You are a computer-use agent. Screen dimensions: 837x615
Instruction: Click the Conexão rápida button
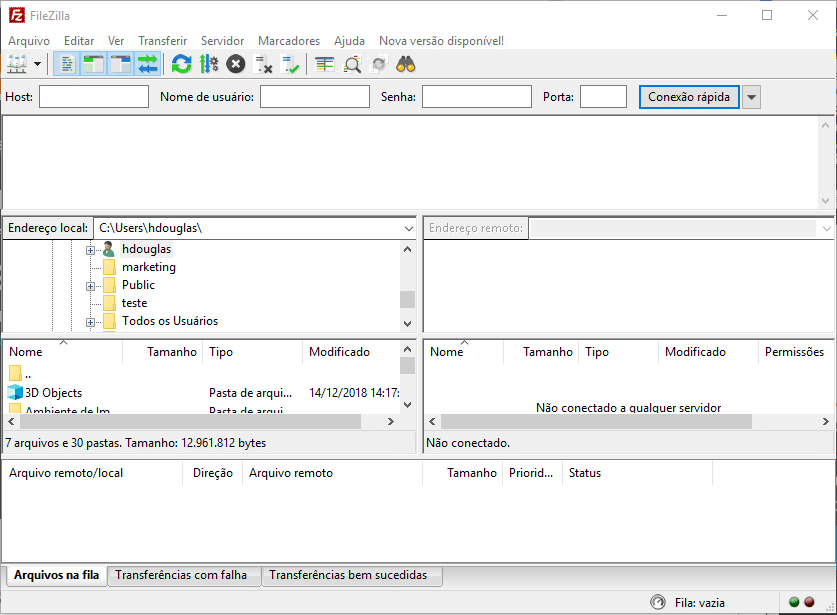tap(688, 97)
